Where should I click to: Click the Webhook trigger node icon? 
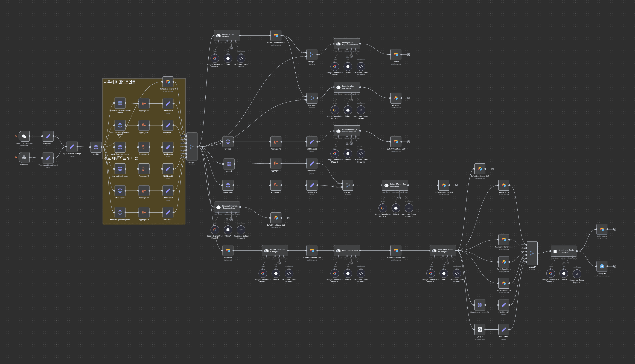tap(24, 157)
